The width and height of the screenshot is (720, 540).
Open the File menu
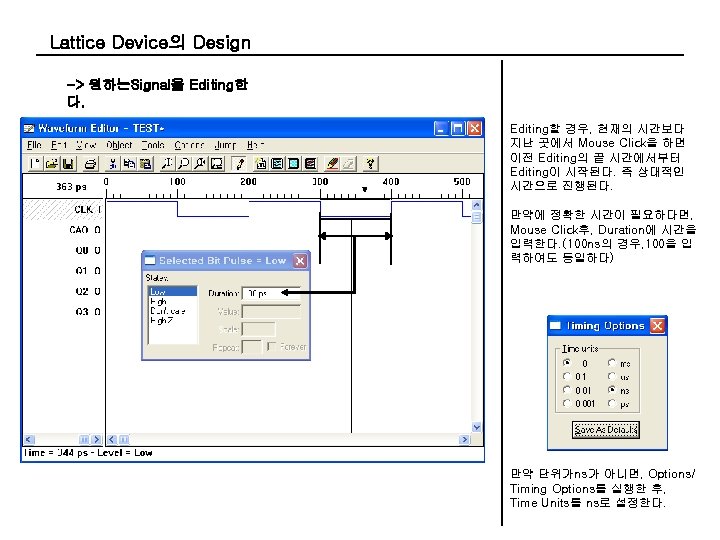[x=34, y=145]
